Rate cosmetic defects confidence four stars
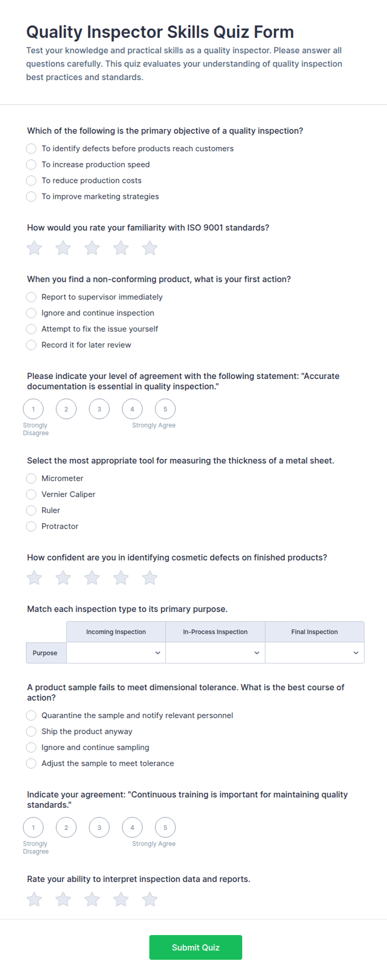Image resolution: width=387 pixels, height=980 pixels. coord(121,578)
